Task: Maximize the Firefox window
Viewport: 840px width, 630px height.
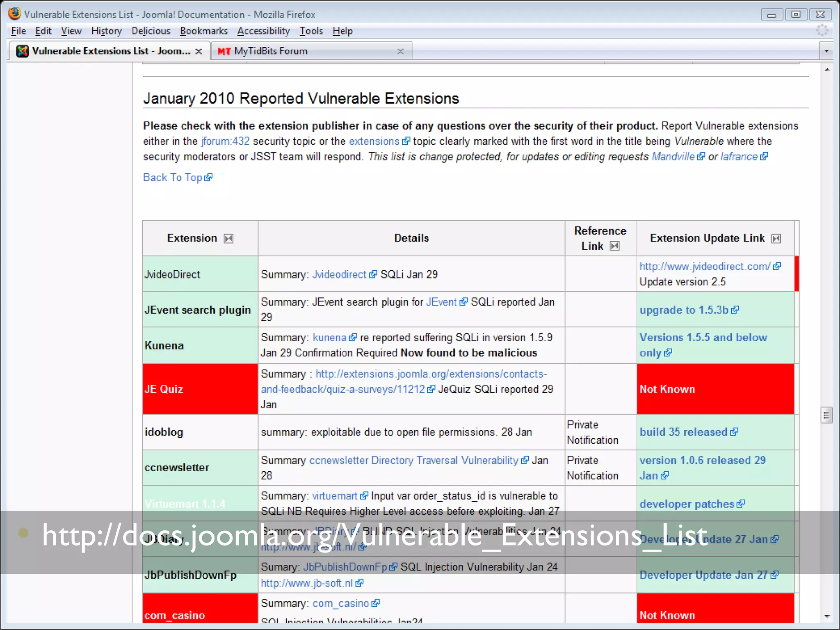Action: 796,14
